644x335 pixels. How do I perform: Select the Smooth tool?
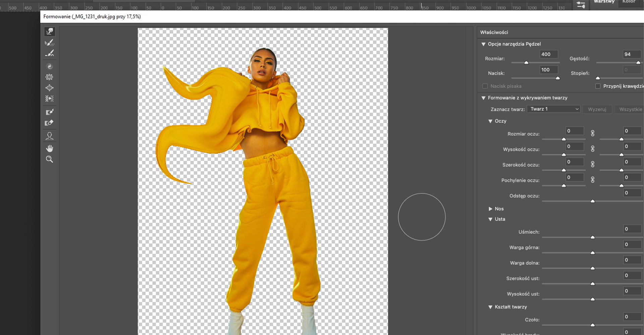tap(50, 53)
